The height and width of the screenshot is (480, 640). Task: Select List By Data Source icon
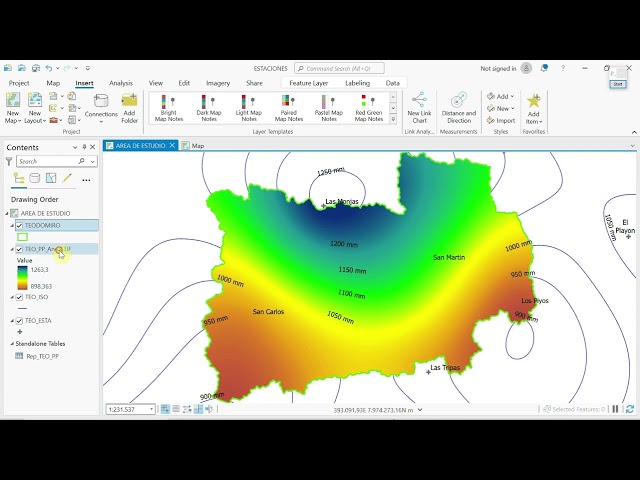35,178
